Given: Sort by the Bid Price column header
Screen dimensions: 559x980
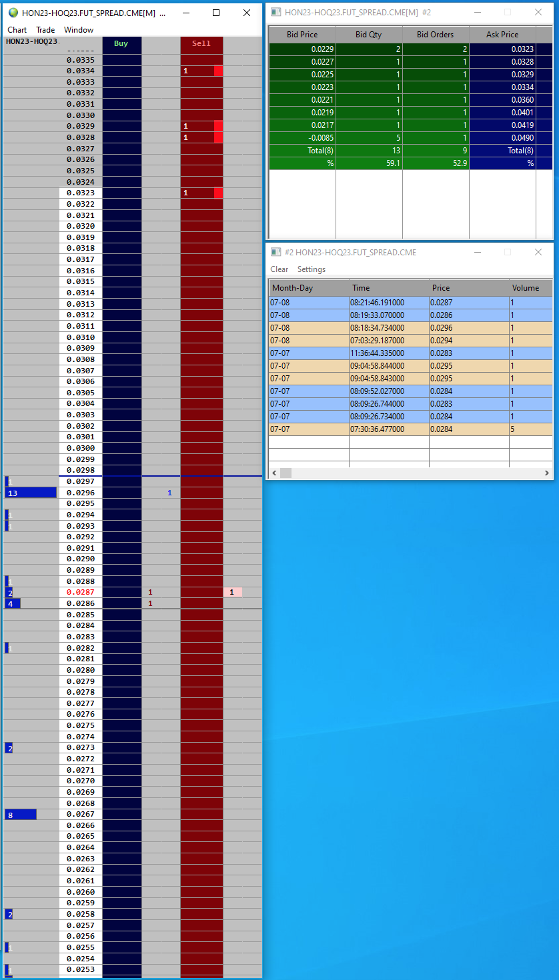Looking at the screenshot, I should click(x=302, y=35).
